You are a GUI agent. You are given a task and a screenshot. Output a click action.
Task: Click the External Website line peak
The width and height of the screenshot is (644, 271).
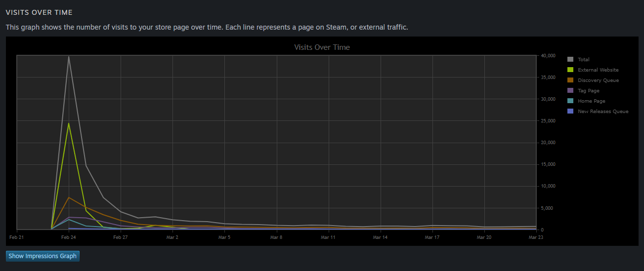coord(69,123)
